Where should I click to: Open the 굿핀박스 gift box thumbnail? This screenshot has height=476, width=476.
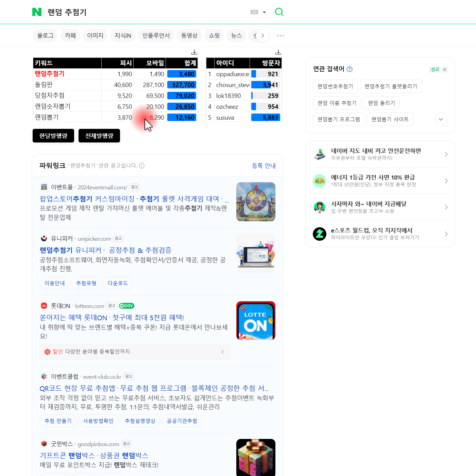[x=256, y=458]
